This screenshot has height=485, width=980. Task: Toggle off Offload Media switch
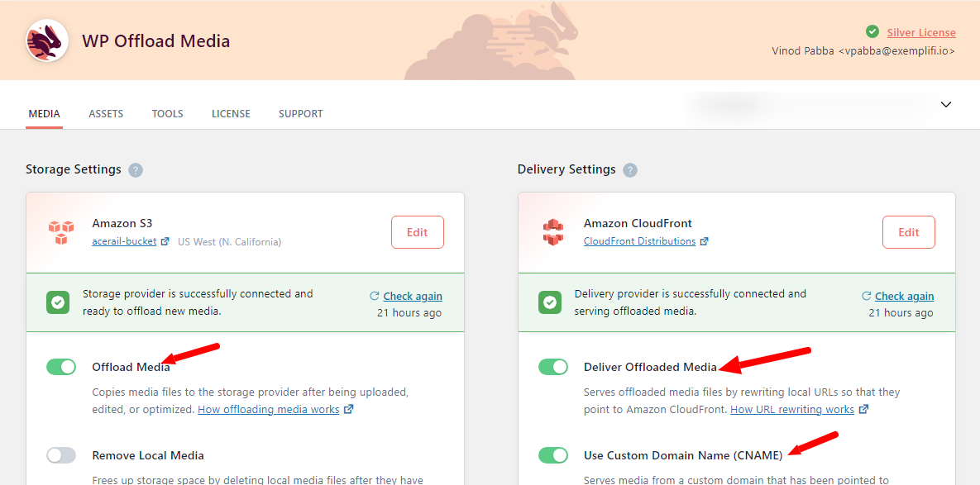pos(61,366)
